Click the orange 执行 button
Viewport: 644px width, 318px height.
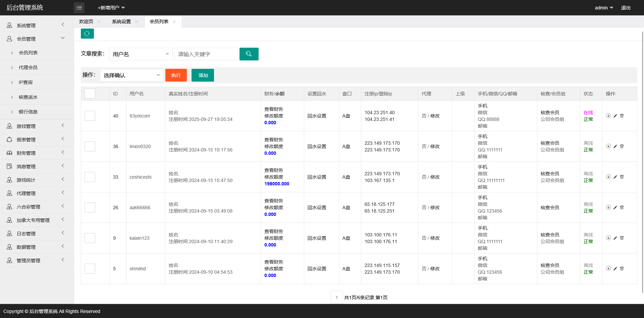pyautogui.click(x=176, y=75)
